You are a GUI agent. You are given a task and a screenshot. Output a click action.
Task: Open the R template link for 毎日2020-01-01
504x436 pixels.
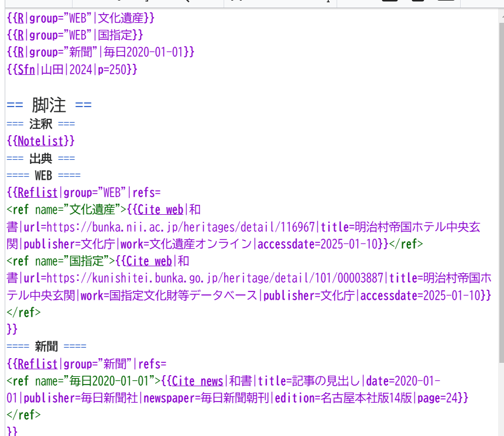21,52
